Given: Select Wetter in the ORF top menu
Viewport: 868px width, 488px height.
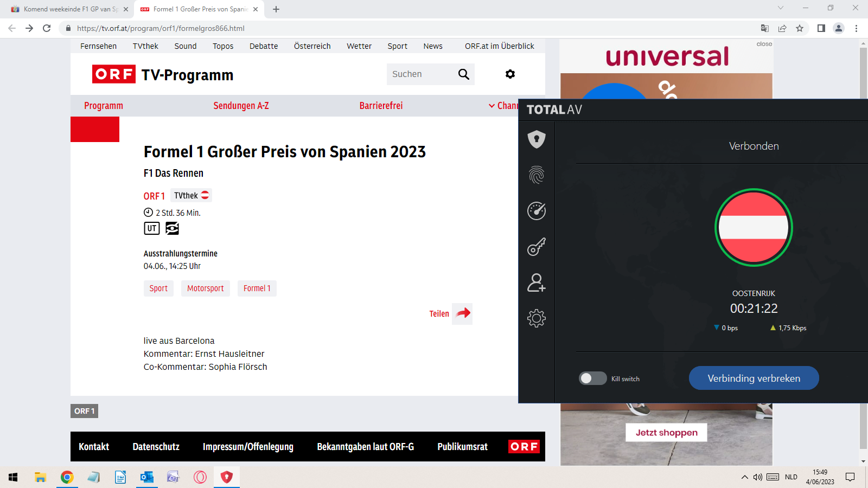Looking at the screenshot, I should [x=359, y=46].
